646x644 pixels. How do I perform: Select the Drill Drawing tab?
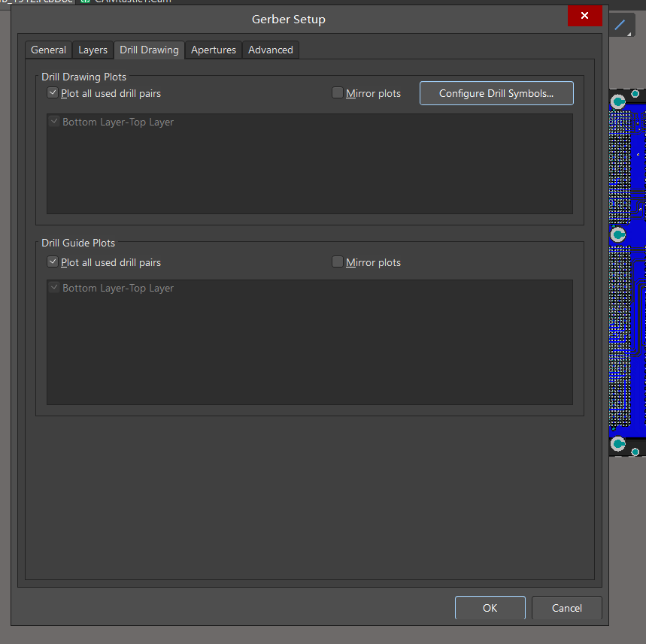[149, 50]
